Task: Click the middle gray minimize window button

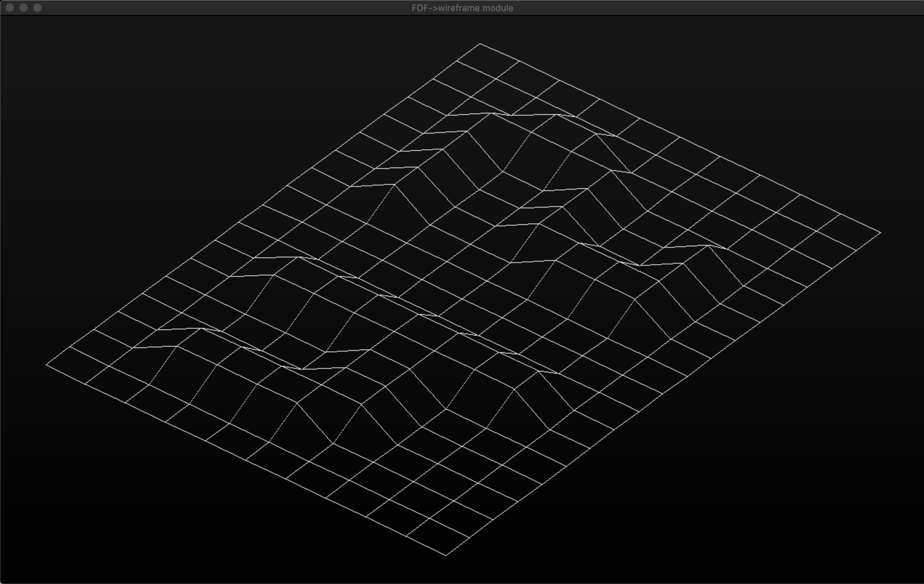Action: [x=24, y=8]
